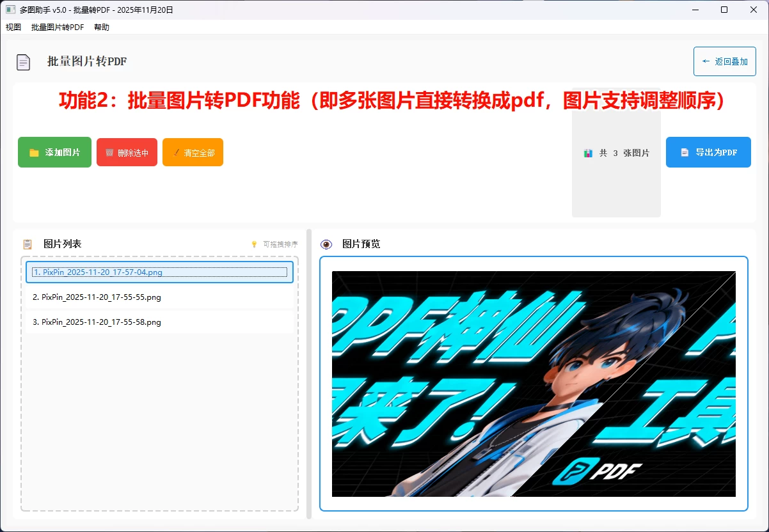769x532 pixels.
Task: Click the 导出为PDF button
Action: coord(708,152)
